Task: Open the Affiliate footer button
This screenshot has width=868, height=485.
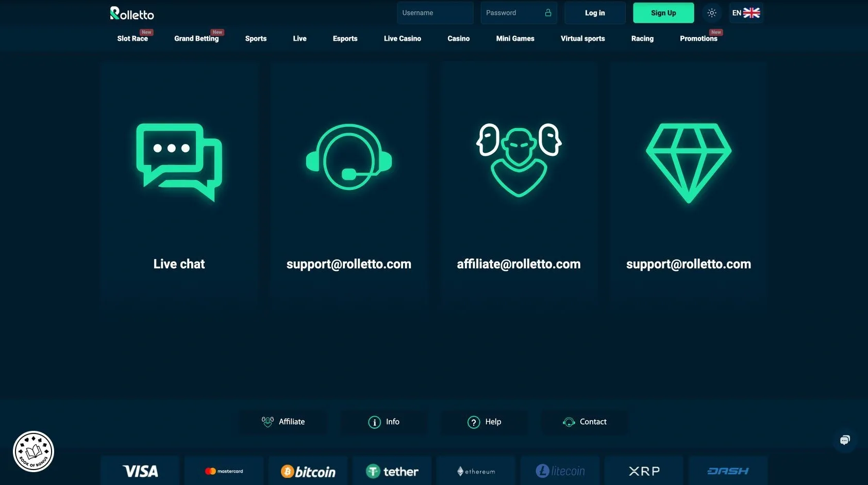Action: [283, 422]
